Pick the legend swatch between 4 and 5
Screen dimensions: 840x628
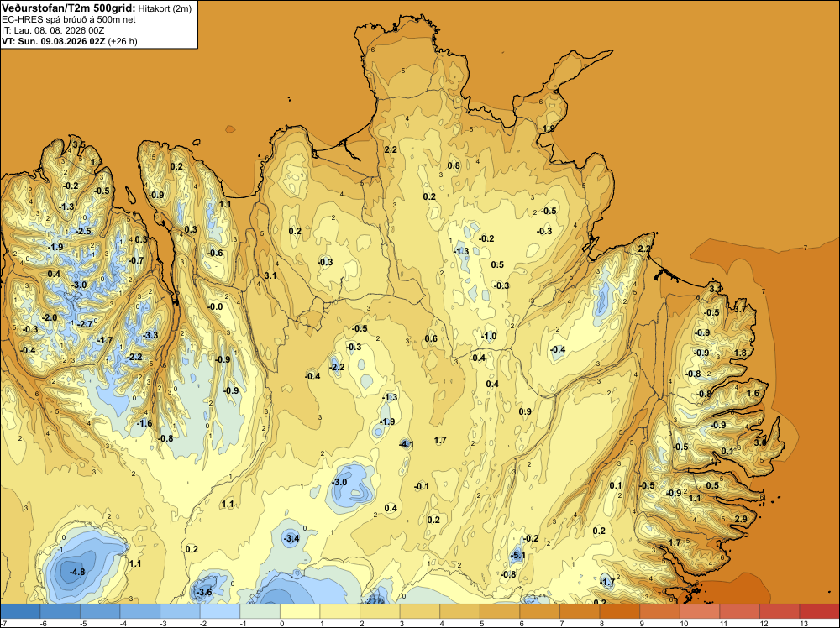coord(459,611)
